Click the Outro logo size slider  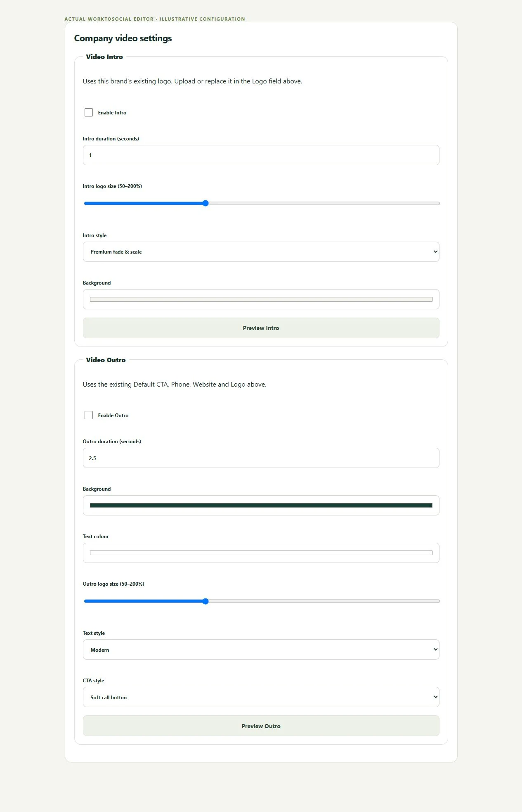tap(262, 601)
